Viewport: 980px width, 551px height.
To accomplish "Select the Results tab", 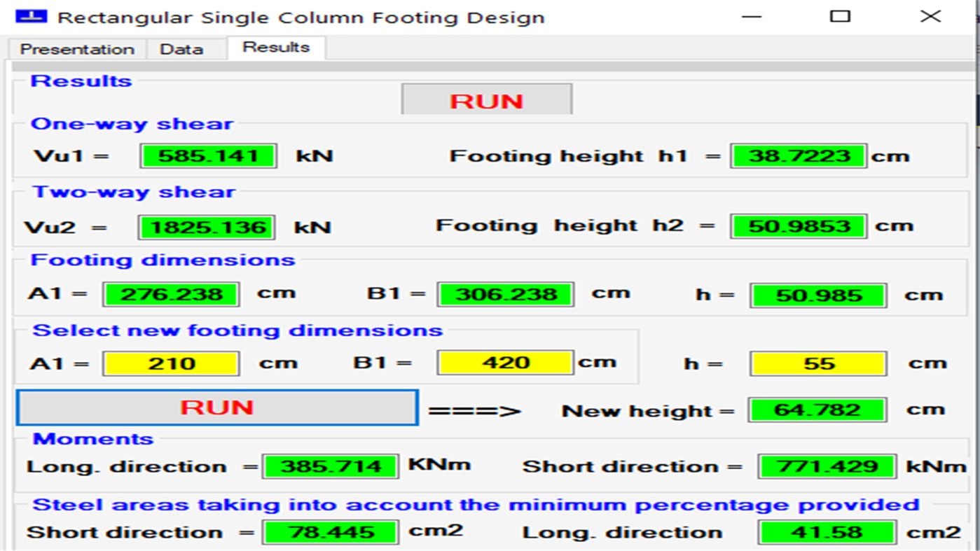I will [275, 47].
